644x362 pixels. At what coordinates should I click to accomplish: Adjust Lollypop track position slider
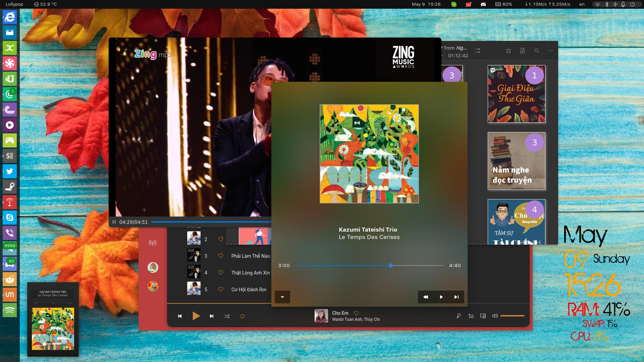369,265
